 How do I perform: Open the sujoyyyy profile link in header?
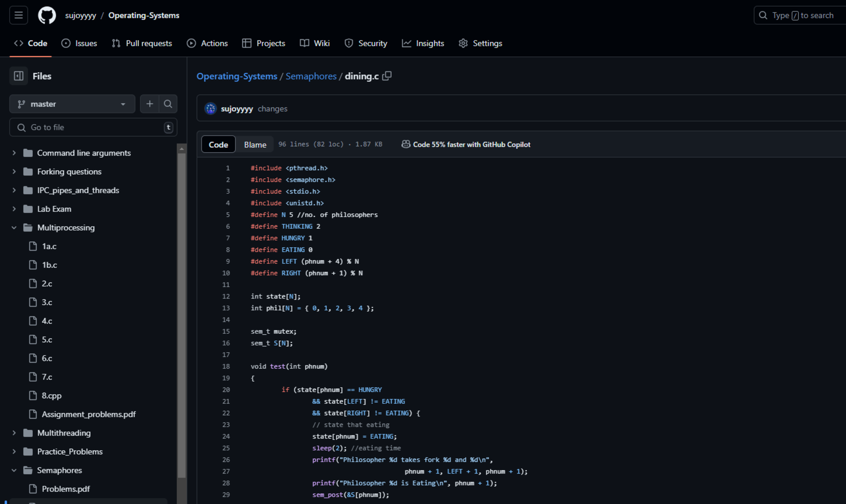coord(80,16)
